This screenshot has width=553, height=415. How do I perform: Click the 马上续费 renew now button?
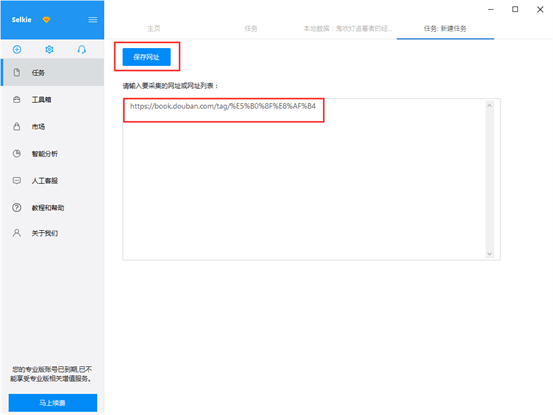(x=53, y=403)
